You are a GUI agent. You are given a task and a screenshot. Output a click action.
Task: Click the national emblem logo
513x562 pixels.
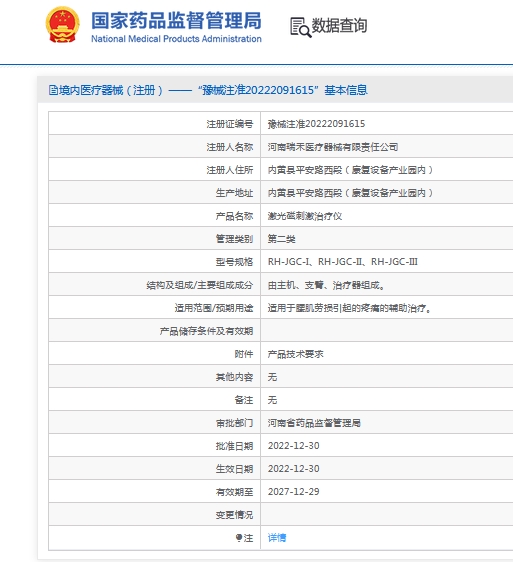pos(63,25)
